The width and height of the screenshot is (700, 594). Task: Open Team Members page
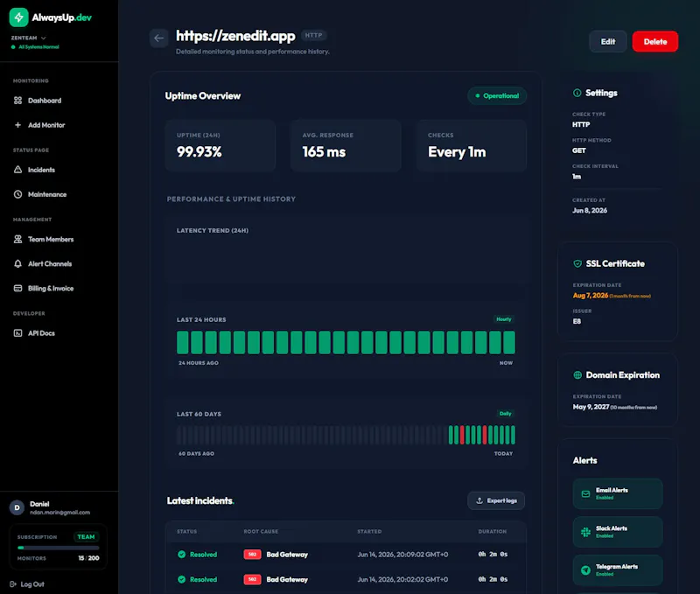pos(51,239)
